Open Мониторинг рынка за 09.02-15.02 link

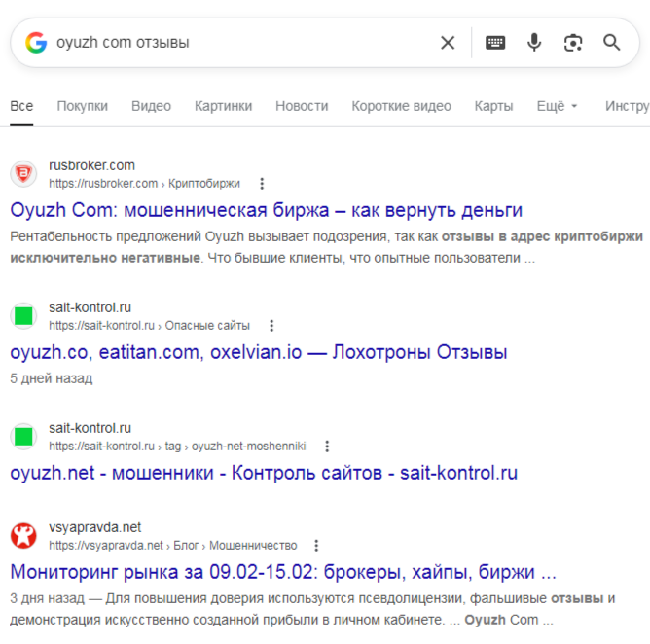(283, 571)
